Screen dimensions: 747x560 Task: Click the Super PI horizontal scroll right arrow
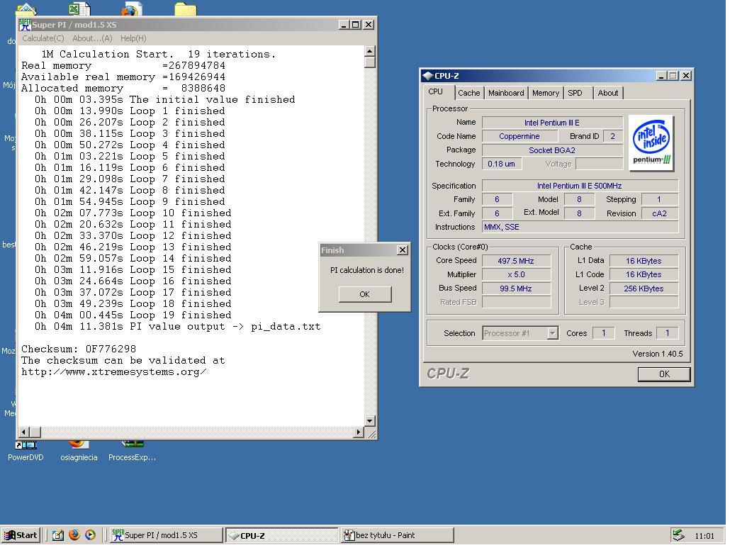(x=358, y=432)
